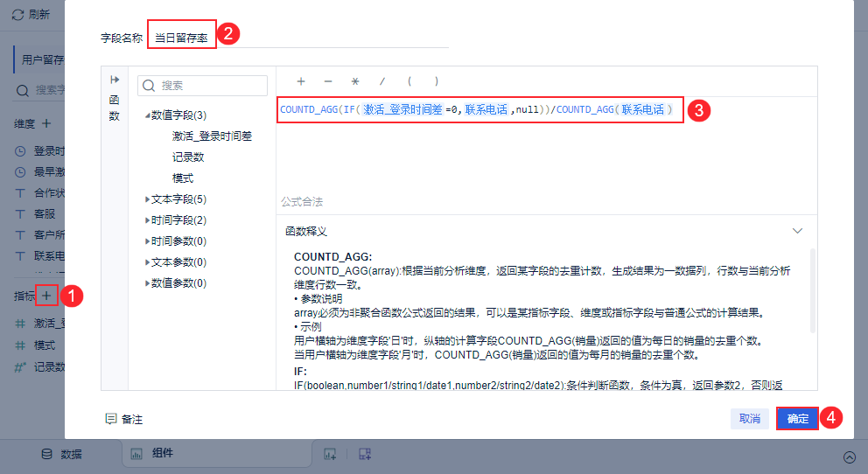The height and width of the screenshot is (474, 868).
Task: Switch to the 组件 tab
Action: click(x=151, y=454)
